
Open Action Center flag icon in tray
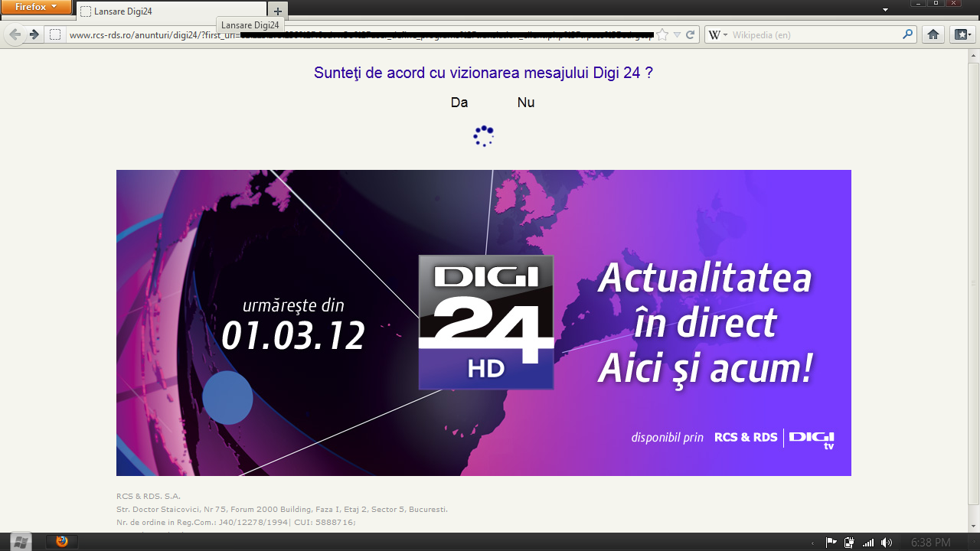[831, 543]
